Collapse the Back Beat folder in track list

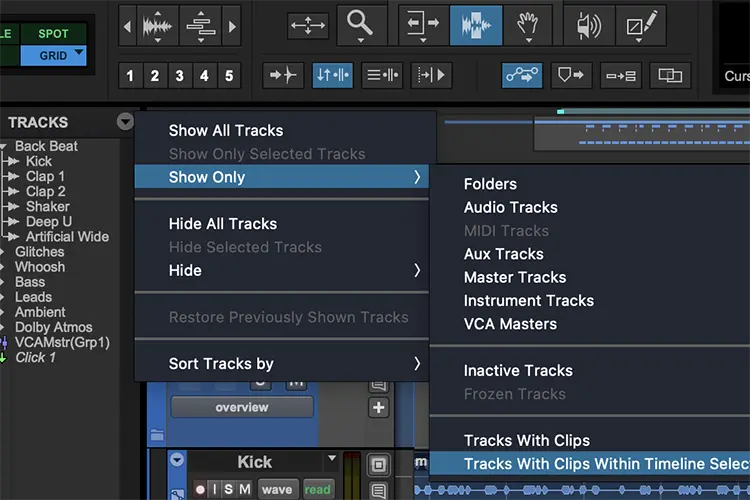(x=4, y=146)
